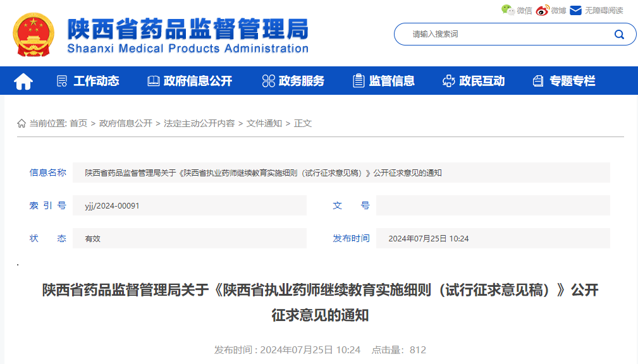Click the 政府信息公开 book icon
The image size is (638, 364).
tap(153, 81)
